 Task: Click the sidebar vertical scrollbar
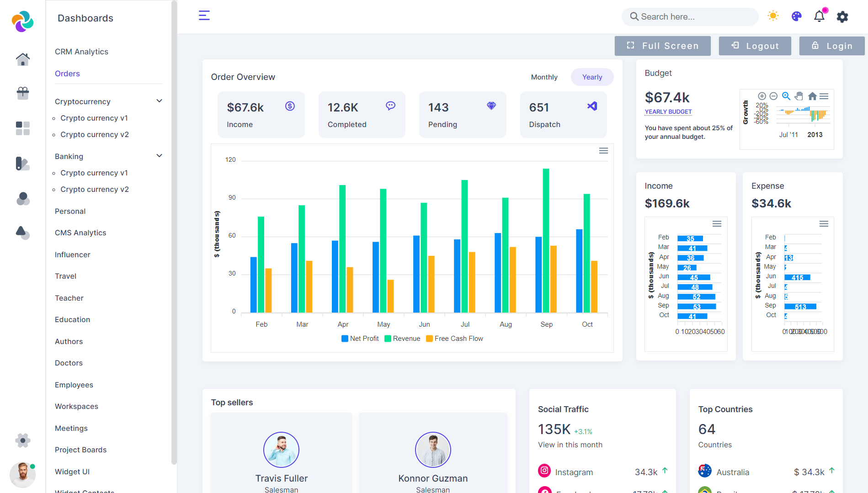pyautogui.click(x=174, y=233)
